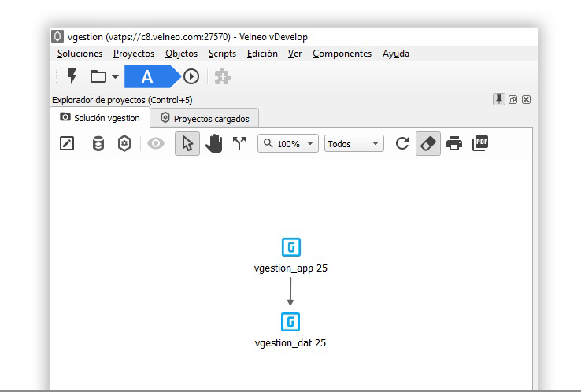Open the Ayuda menu

coord(396,54)
